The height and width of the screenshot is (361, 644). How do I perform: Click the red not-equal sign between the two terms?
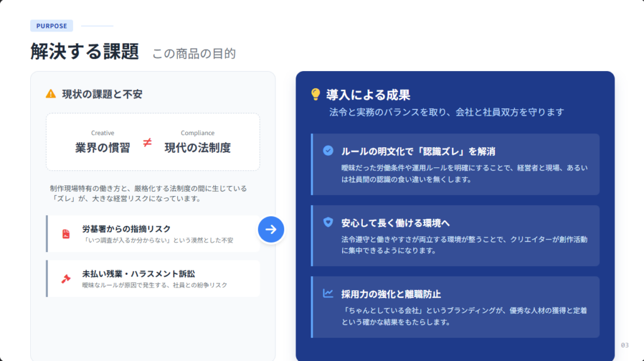tap(147, 143)
